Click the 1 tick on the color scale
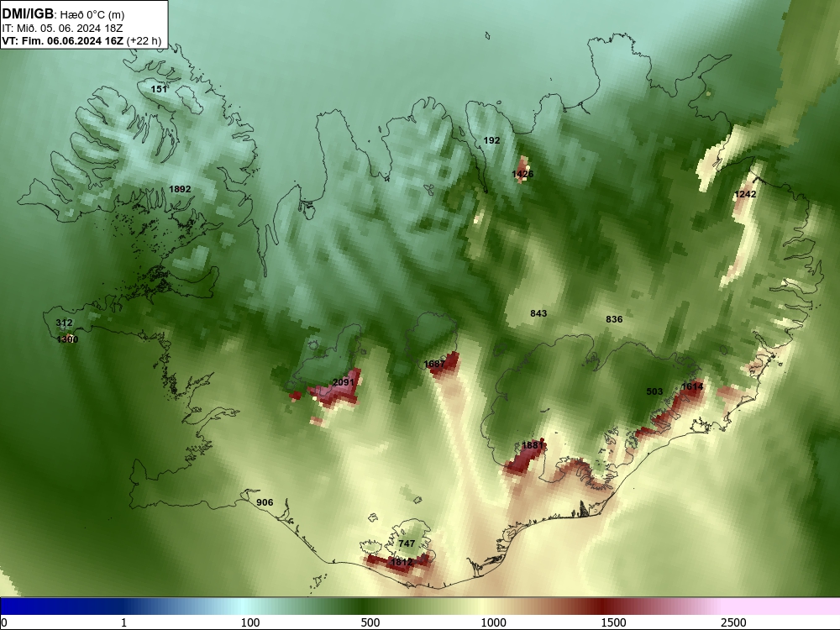The width and height of the screenshot is (840, 630). pos(123,622)
